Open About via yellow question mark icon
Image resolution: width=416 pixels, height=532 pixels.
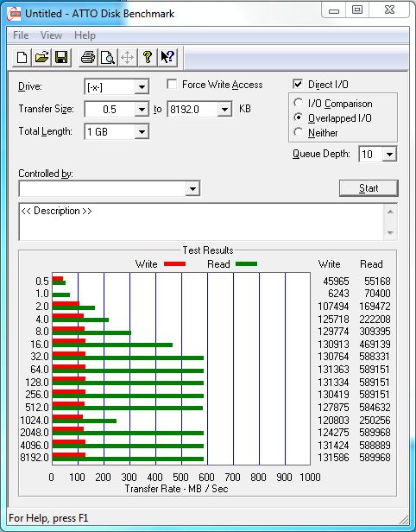(x=148, y=57)
